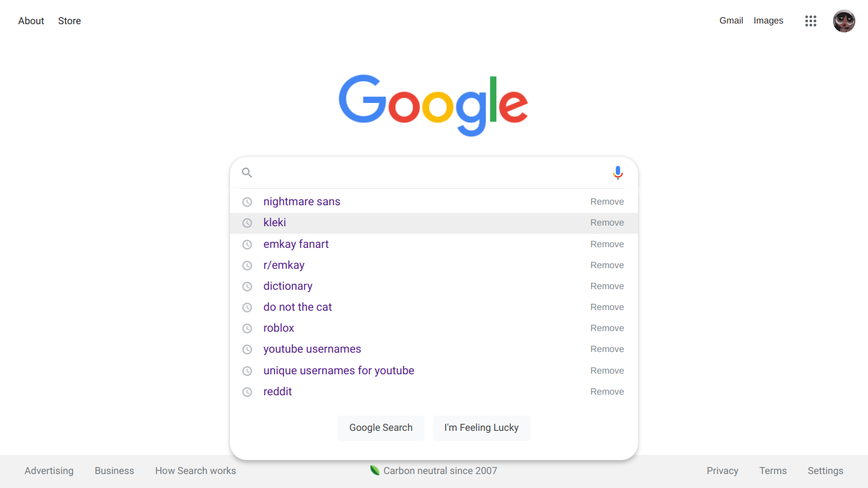Click the clock icon beside "kleki"
868x488 pixels.
pos(247,222)
